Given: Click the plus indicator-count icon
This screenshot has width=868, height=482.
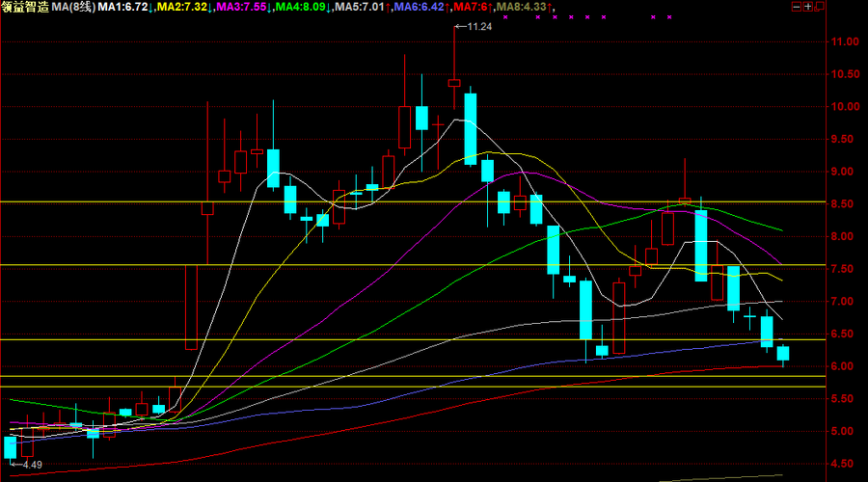Looking at the screenshot, I should (x=807, y=7).
